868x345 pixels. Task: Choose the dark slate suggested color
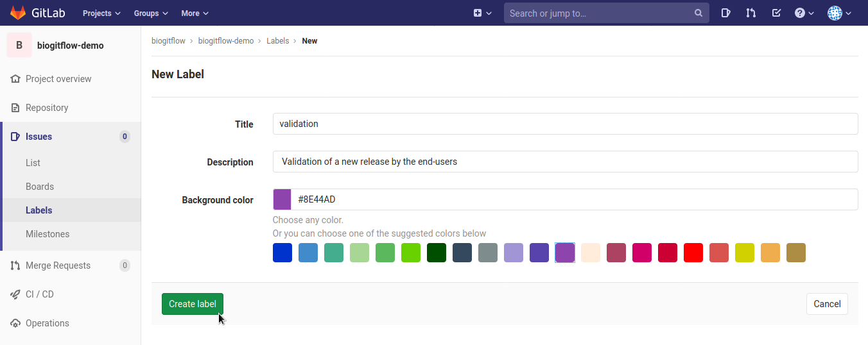click(x=462, y=253)
